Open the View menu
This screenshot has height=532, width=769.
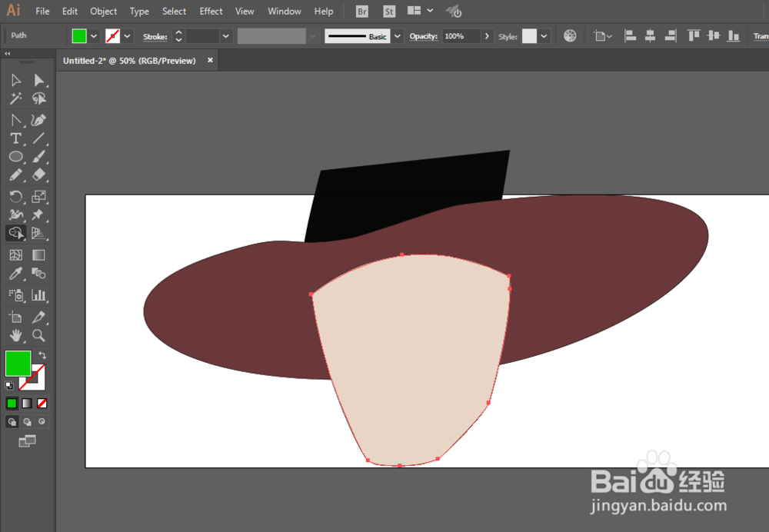click(245, 11)
